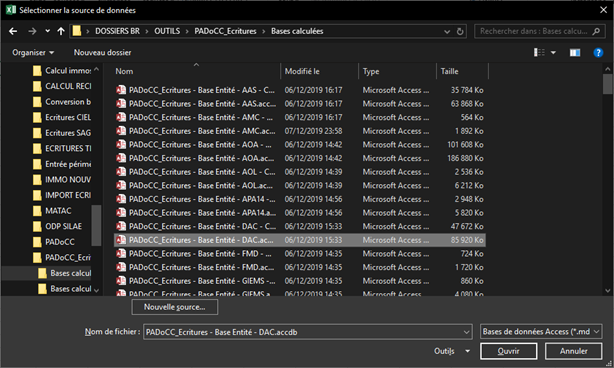Refresh the Bases calculées folder

(x=460, y=31)
